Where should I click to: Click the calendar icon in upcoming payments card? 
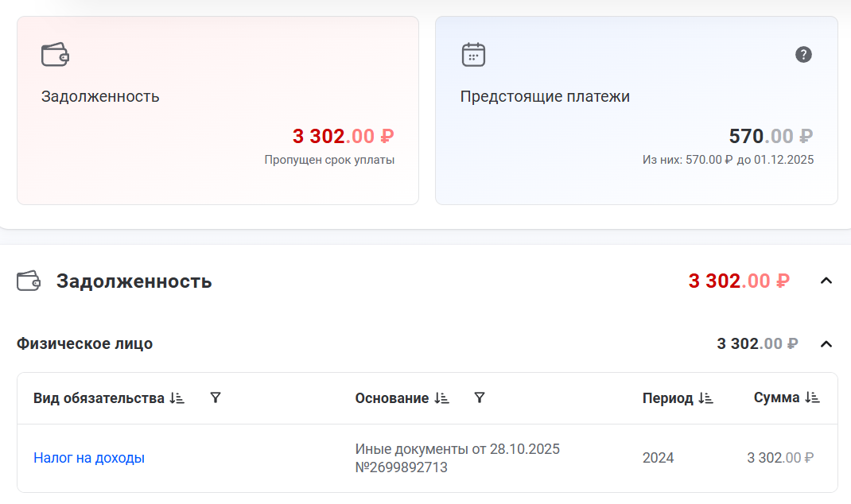[473, 55]
